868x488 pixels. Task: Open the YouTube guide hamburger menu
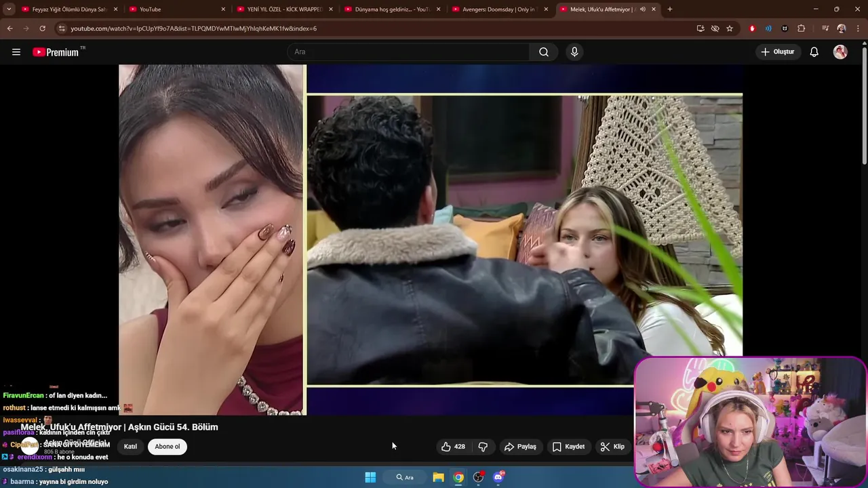16,52
